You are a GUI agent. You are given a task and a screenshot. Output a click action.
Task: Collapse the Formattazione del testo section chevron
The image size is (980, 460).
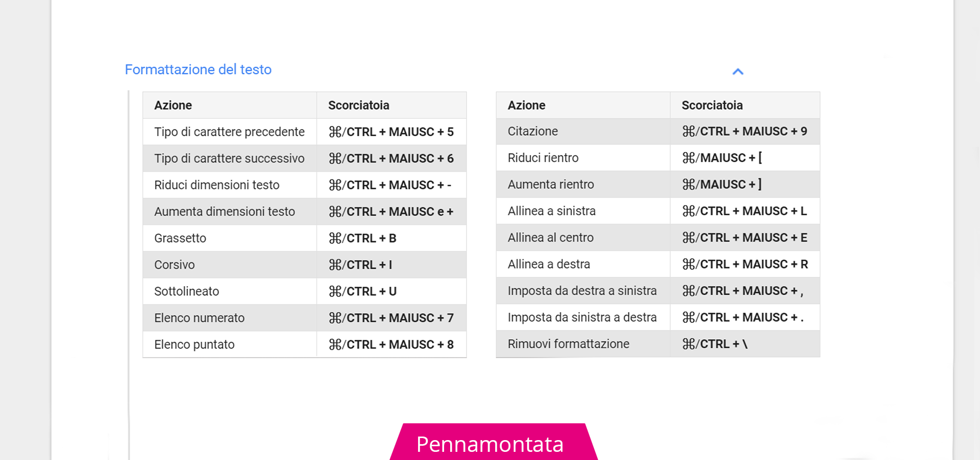tap(738, 71)
